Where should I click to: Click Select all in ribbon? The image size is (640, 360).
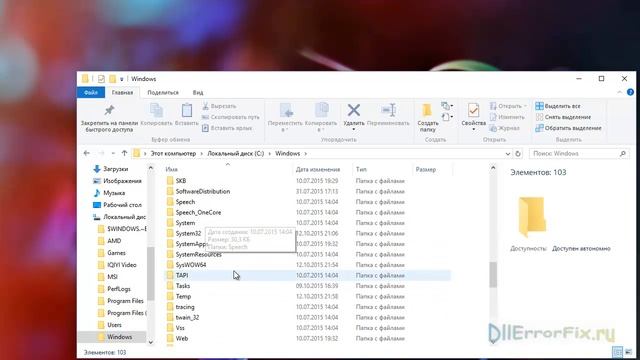[x=558, y=106]
